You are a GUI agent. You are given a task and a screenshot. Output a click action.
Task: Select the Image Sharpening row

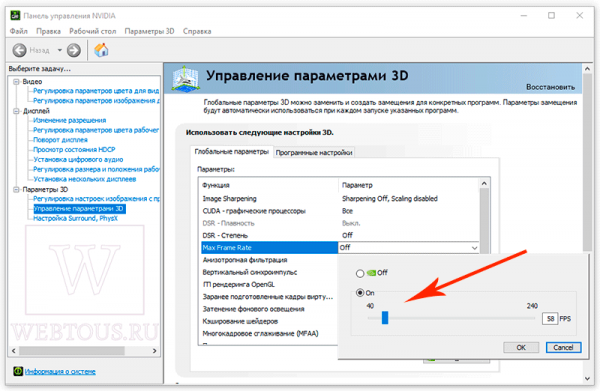click(x=340, y=199)
